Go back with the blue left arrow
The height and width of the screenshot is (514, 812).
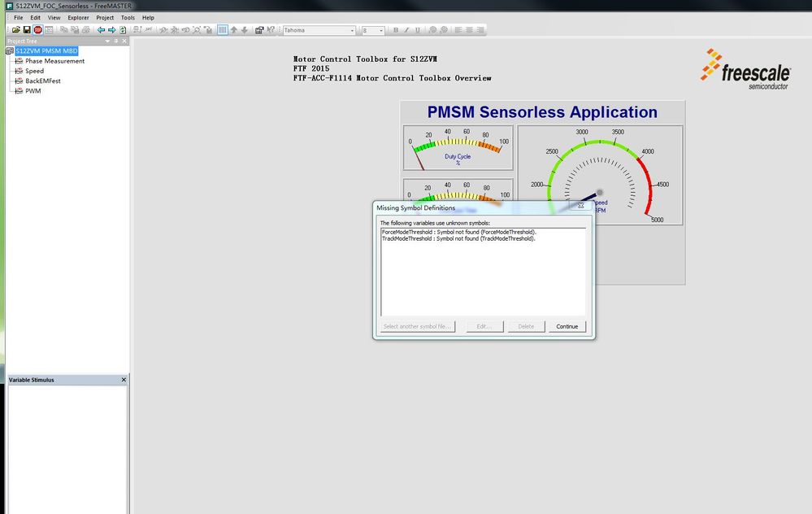(x=101, y=30)
